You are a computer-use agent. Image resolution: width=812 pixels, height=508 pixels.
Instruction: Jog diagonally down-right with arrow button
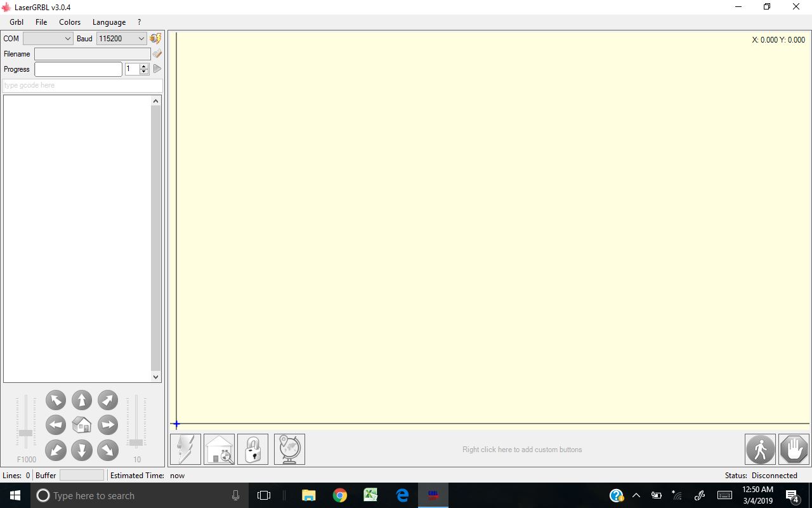(108, 450)
